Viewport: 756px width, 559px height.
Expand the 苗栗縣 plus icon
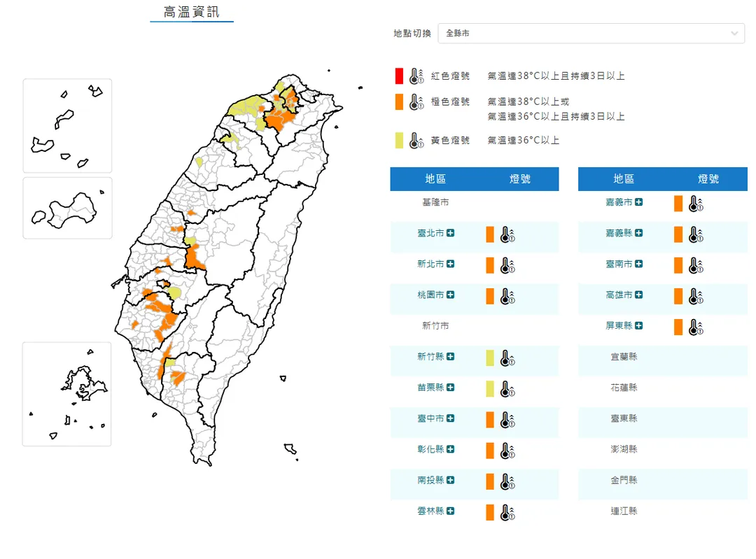coord(450,388)
